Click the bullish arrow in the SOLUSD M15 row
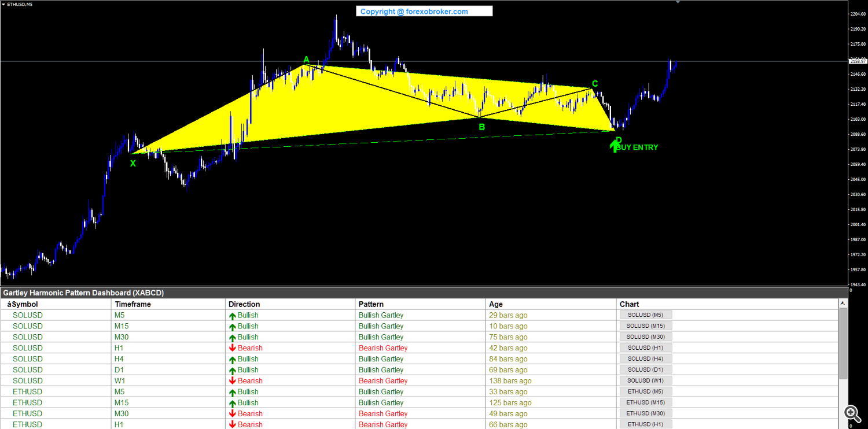 tap(233, 327)
